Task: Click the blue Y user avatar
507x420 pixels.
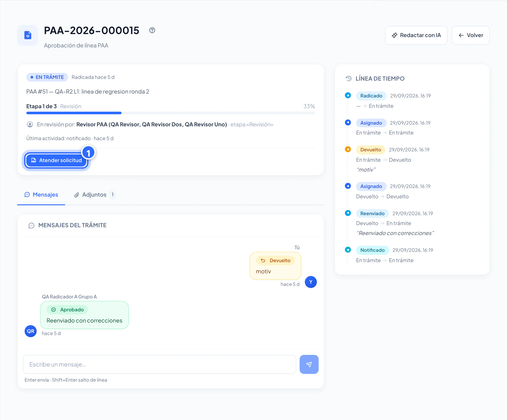Action: pos(311,282)
